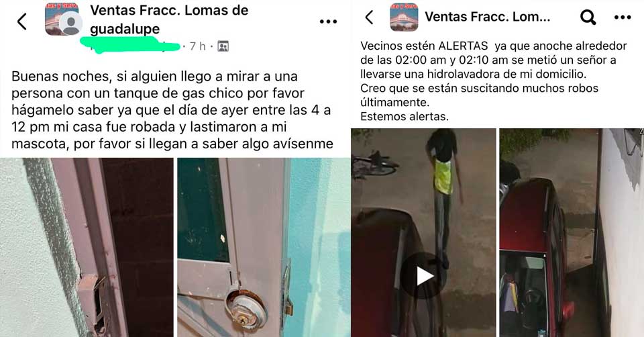Open the damaged door lock photo
Viewport: 644px width, 337px height.
(x=264, y=248)
